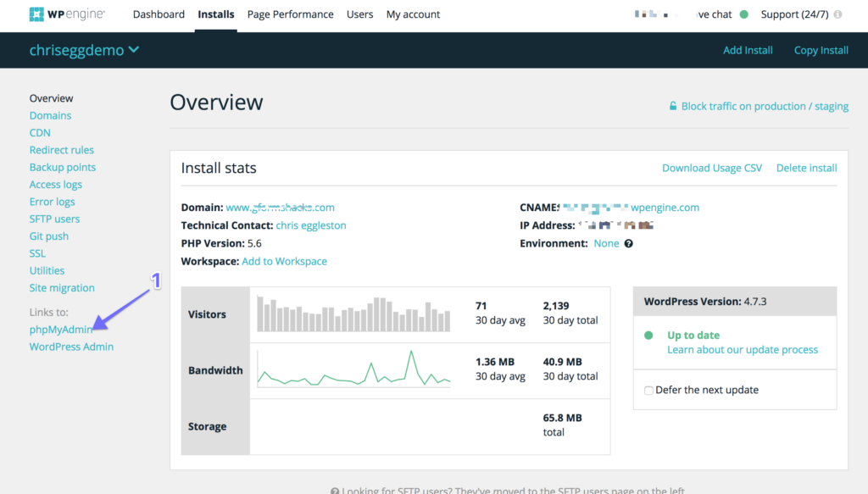Click the Environment None link

[x=606, y=243]
